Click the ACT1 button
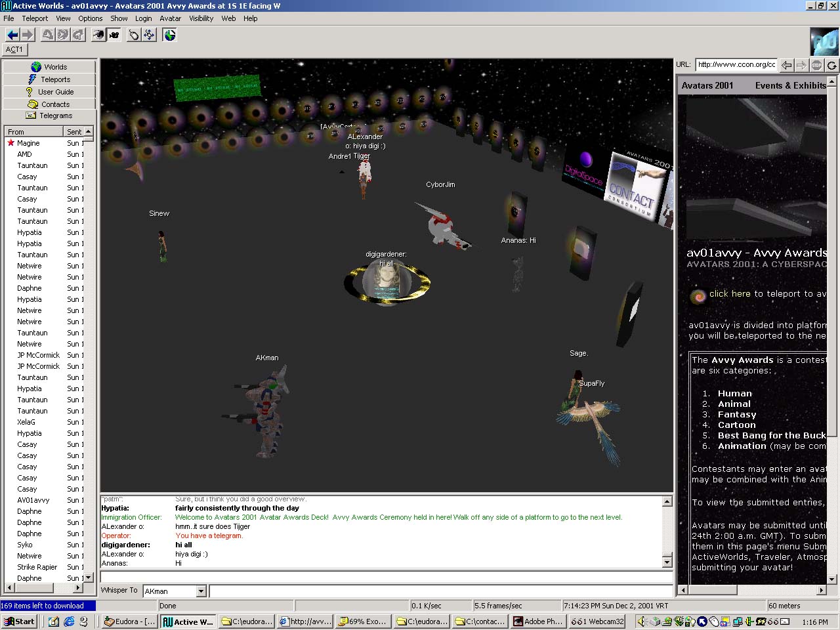Image resolution: width=840 pixels, height=630 pixels. pyautogui.click(x=14, y=49)
